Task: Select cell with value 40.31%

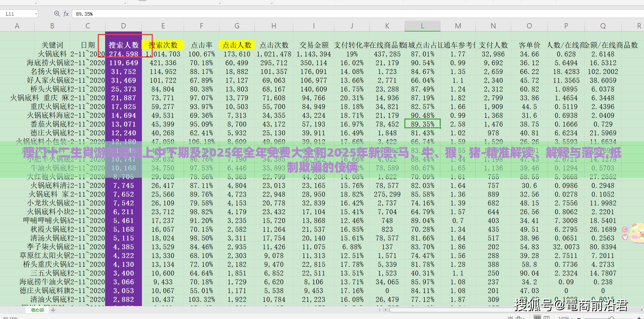Action: point(423,273)
